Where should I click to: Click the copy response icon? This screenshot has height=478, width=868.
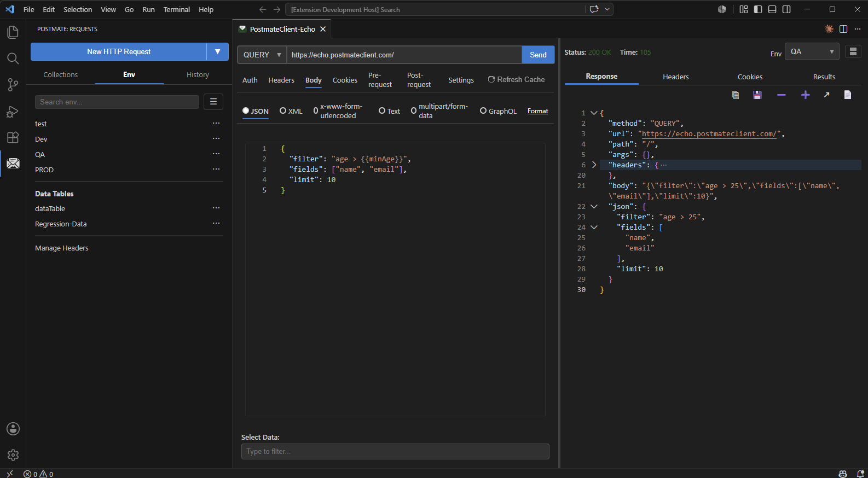[x=736, y=95]
